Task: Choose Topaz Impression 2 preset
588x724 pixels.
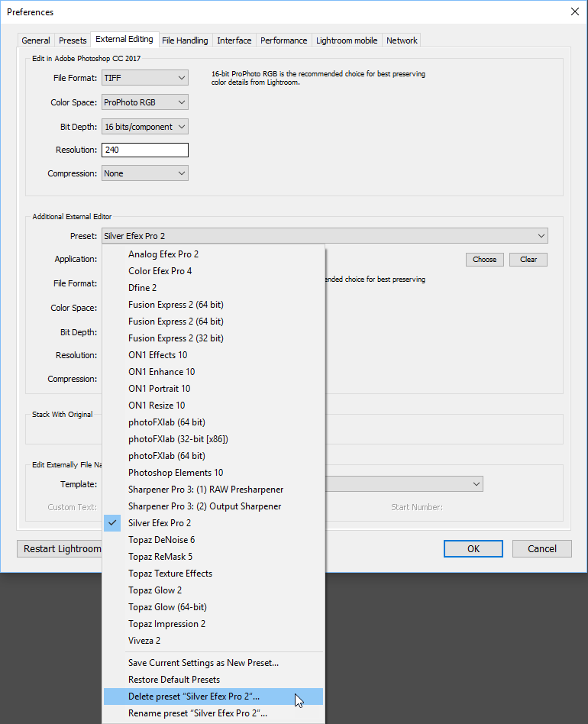Action: pyautogui.click(x=213, y=624)
